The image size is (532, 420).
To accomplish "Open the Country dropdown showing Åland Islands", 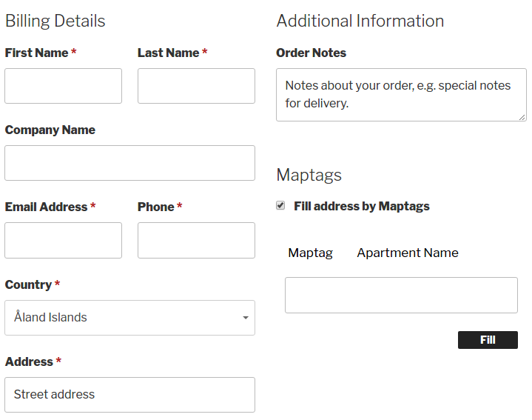I will pyautogui.click(x=129, y=317).
